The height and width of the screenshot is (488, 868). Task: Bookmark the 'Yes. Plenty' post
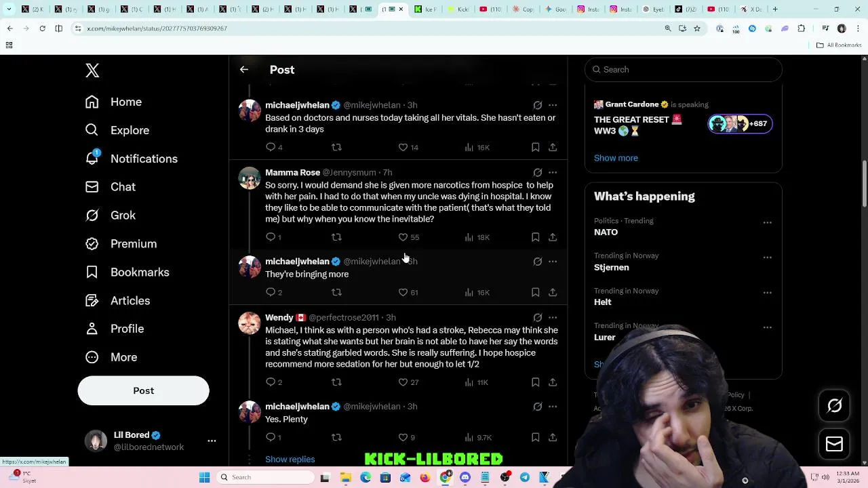tap(536, 437)
